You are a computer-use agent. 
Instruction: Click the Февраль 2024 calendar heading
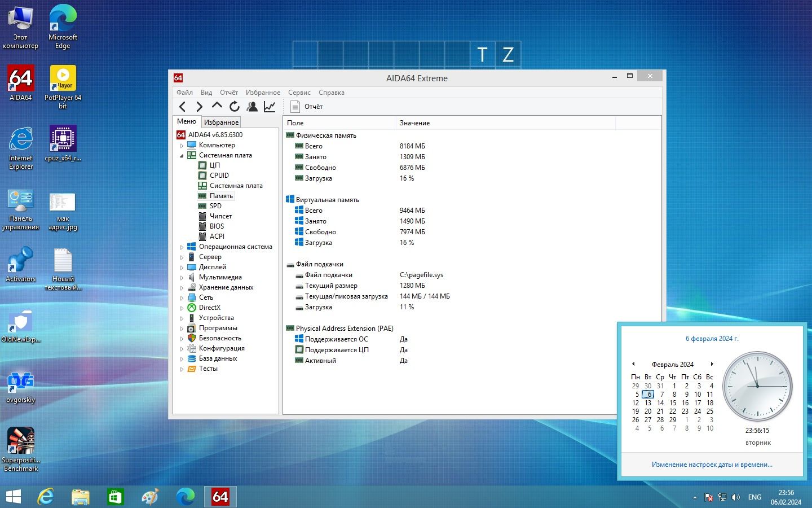click(673, 365)
